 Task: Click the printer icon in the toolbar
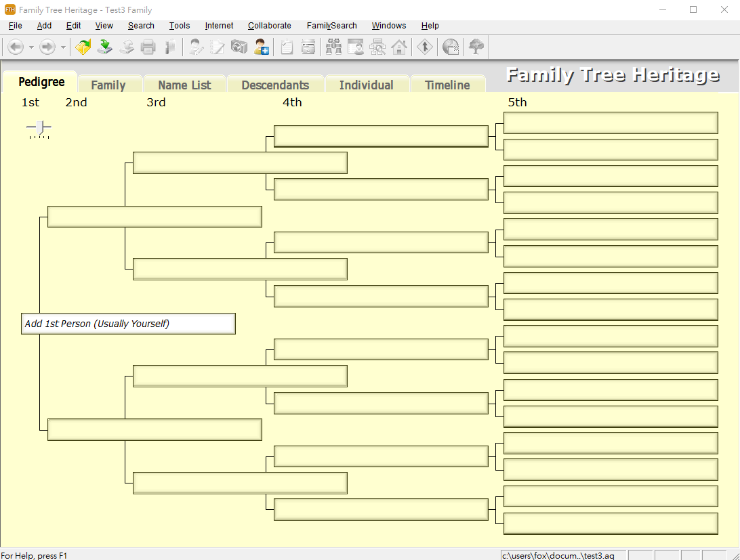coord(148,47)
